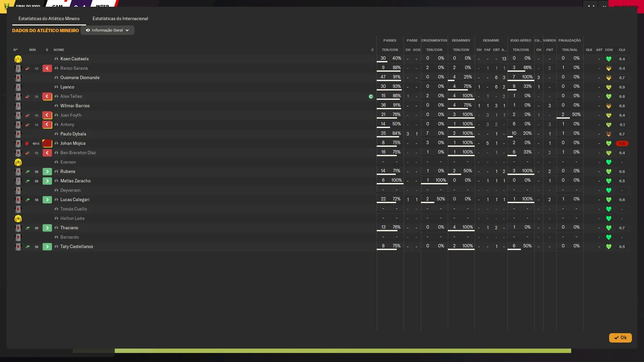Screen dimensions: 644x362
Task: Open Johan Mojica player profile
Action: 73,143
